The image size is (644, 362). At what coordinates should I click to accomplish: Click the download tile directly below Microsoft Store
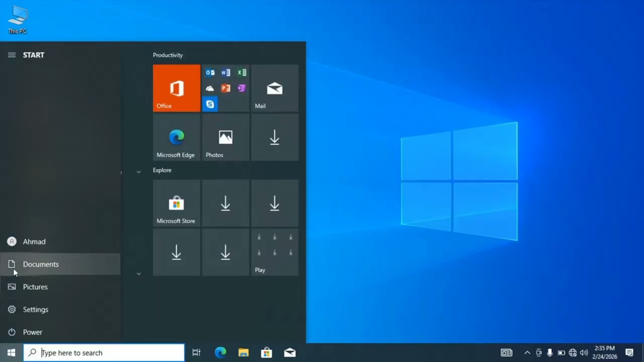coord(177,252)
